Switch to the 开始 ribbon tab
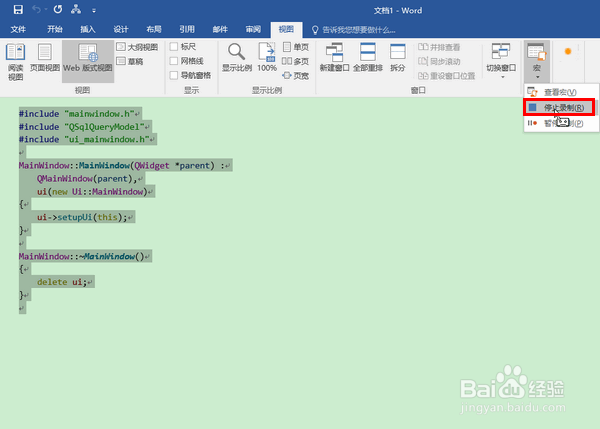Image resolution: width=600 pixels, height=429 pixels. pos(55,29)
